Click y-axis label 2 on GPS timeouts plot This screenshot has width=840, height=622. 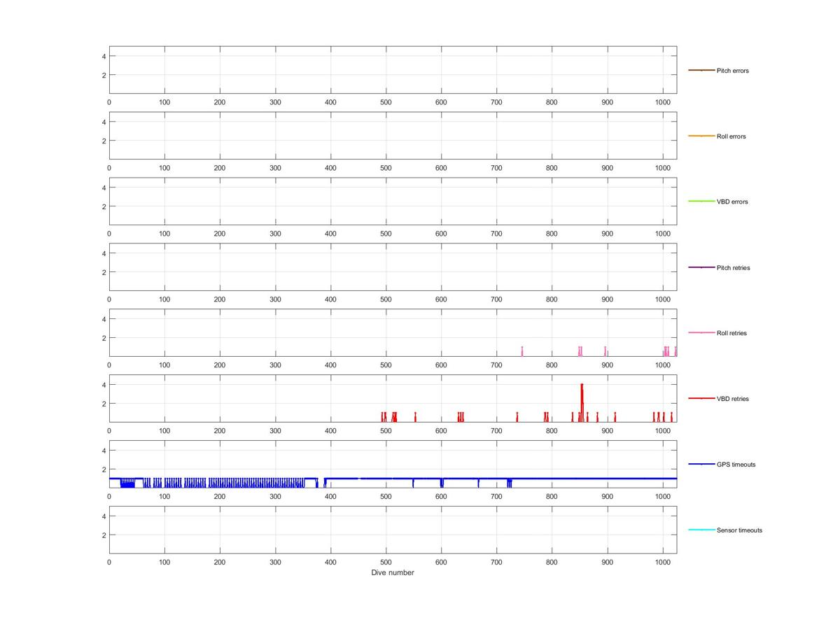[103, 469]
